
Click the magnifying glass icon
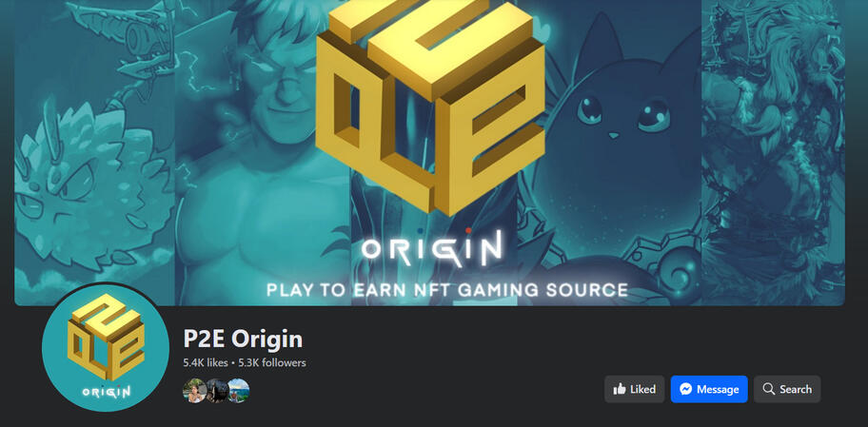(x=768, y=389)
